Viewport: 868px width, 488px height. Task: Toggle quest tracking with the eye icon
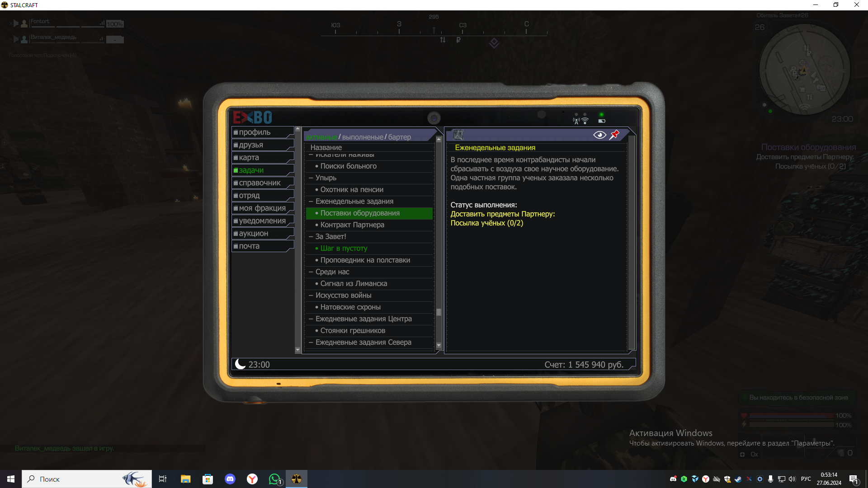click(x=599, y=135)
